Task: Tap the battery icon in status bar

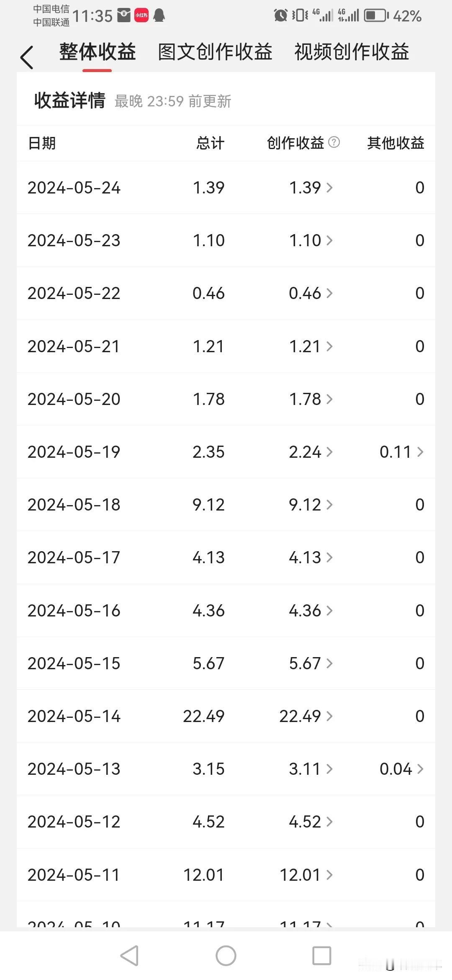Action: click(x=376, y=16)
